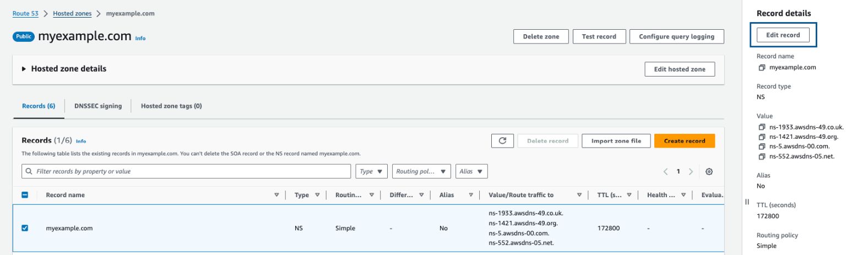This screenshot has width=868, height=255.
Task: Go to previous page arrow
Action: click(x=665, y=172)
